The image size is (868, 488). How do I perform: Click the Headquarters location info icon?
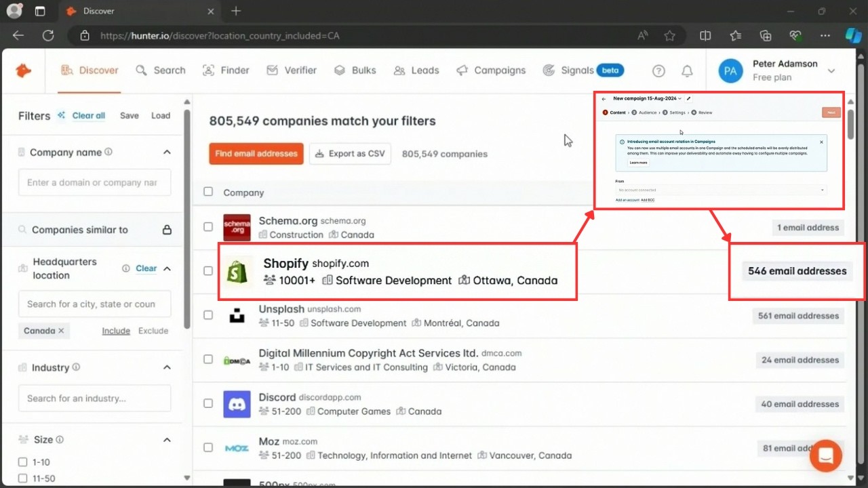coord(125,268)
